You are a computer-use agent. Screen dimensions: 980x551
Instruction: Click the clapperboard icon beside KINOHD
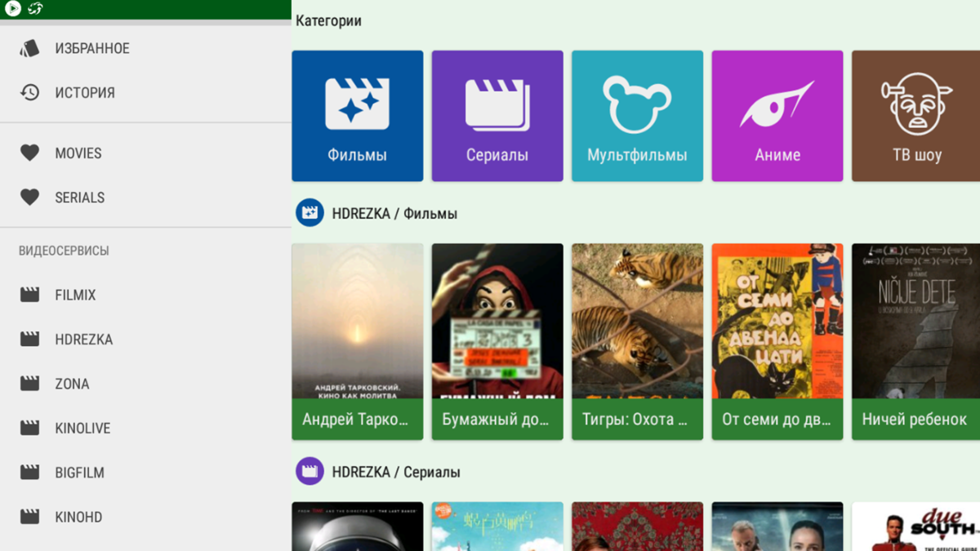point(29,517)
